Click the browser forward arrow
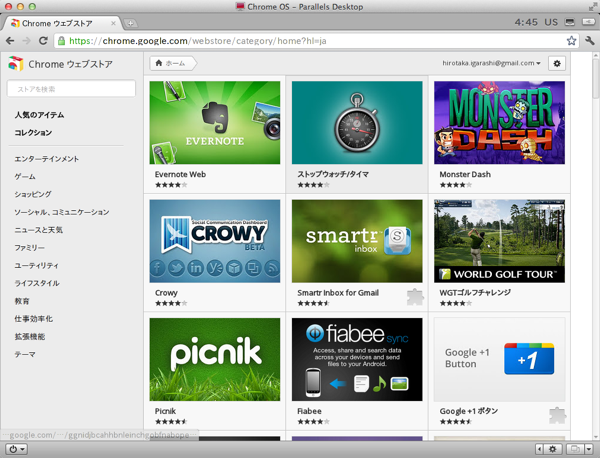Screen dimensions: 600x458 point(26,41)
